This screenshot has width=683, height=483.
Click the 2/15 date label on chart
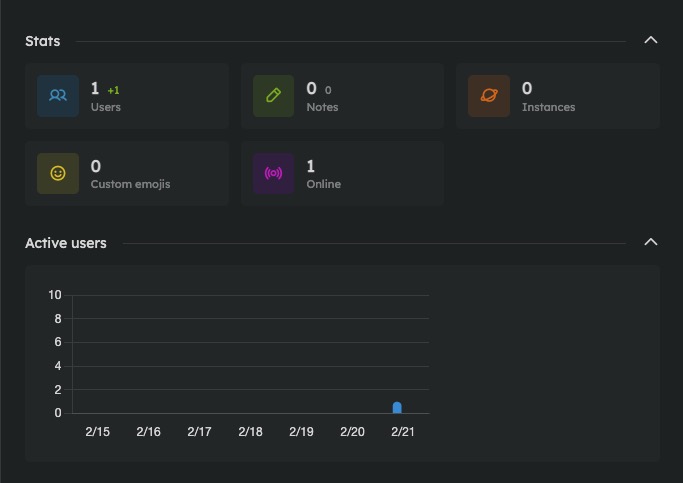97,432
